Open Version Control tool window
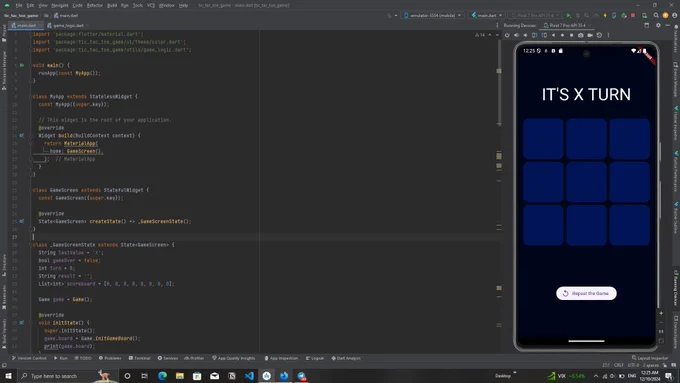This screenshot has height=383, width=680. pyautogui.click(x=29, y=358)
